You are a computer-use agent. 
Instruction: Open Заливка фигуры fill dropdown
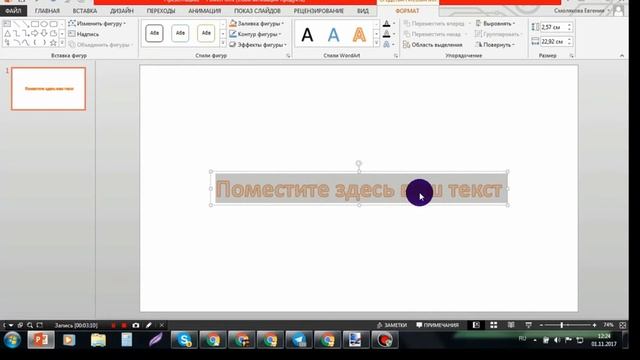click(256, 24)
